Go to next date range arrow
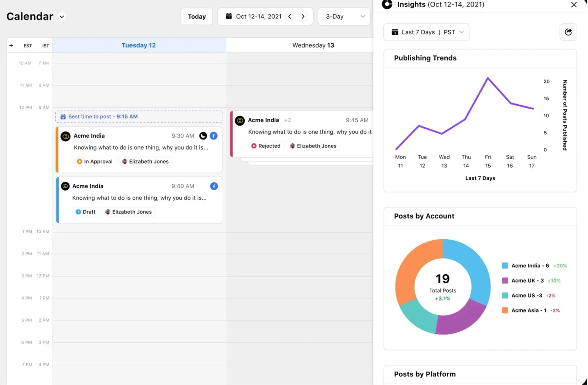588x385 pixels. tap(303, 17)
